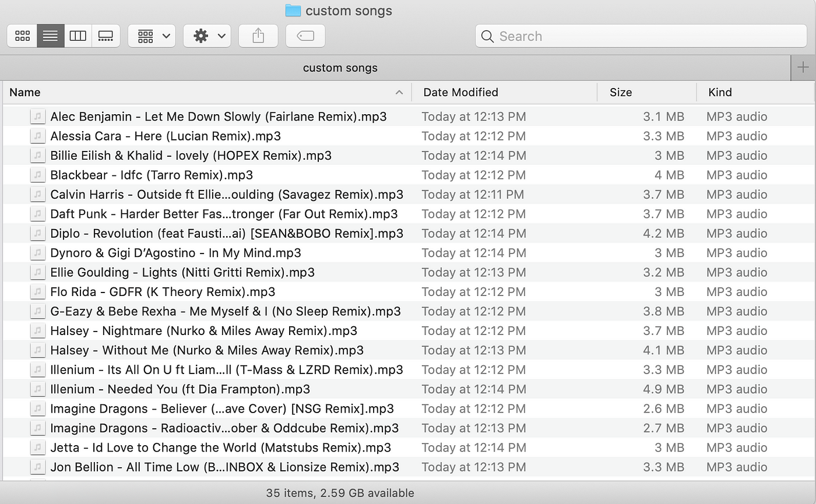Toggle the list view button
Screen dimensions: 816x504
(50, 36)
